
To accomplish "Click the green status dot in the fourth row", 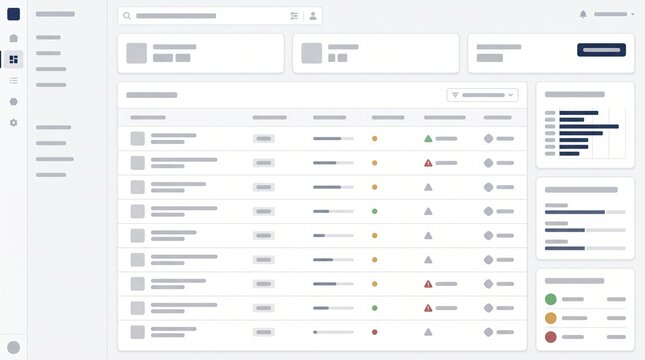I will click(x=374, y=211).
